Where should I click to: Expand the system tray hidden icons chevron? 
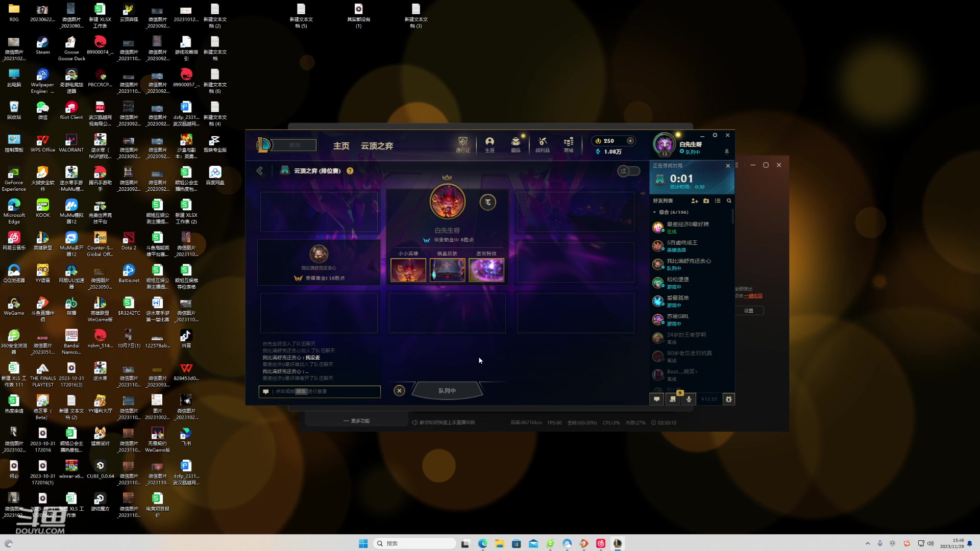coord(868,543)
